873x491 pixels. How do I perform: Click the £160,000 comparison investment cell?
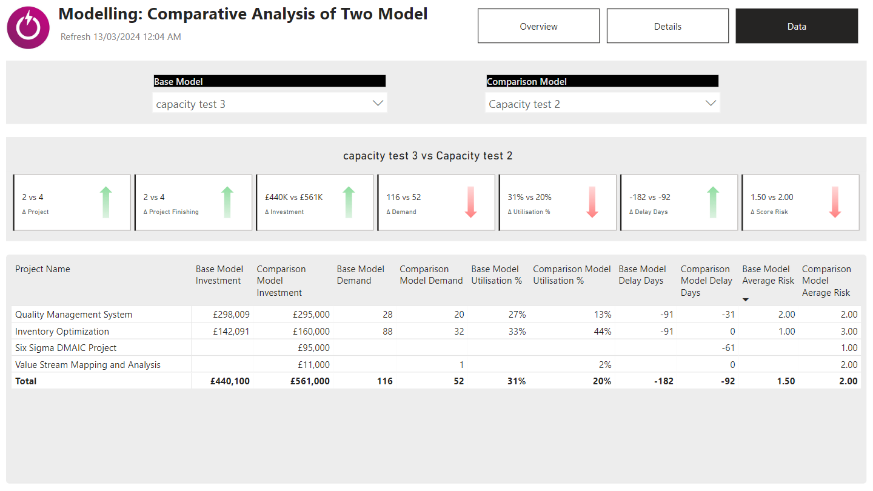tap(311, 331)
